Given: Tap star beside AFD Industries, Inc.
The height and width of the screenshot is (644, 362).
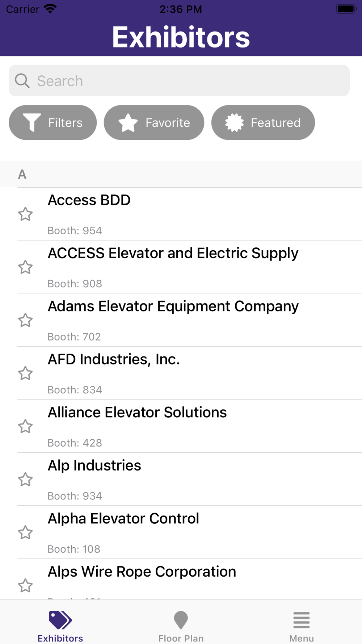Looking at the screenshot, I should coord(25,373).
